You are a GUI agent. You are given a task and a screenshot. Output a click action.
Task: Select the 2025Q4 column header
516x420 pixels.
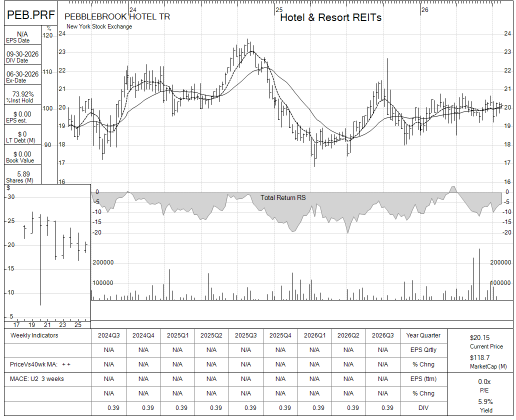280,335
